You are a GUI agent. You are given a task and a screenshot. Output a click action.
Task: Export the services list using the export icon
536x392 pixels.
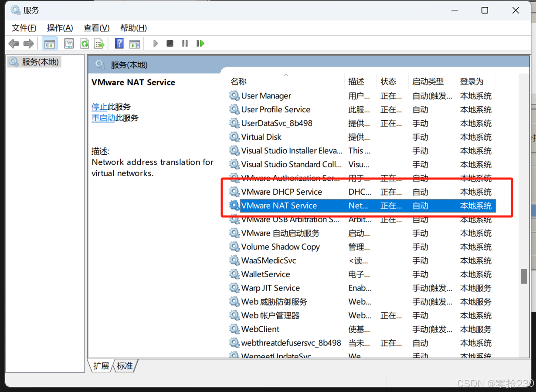(x=100, y=43)
